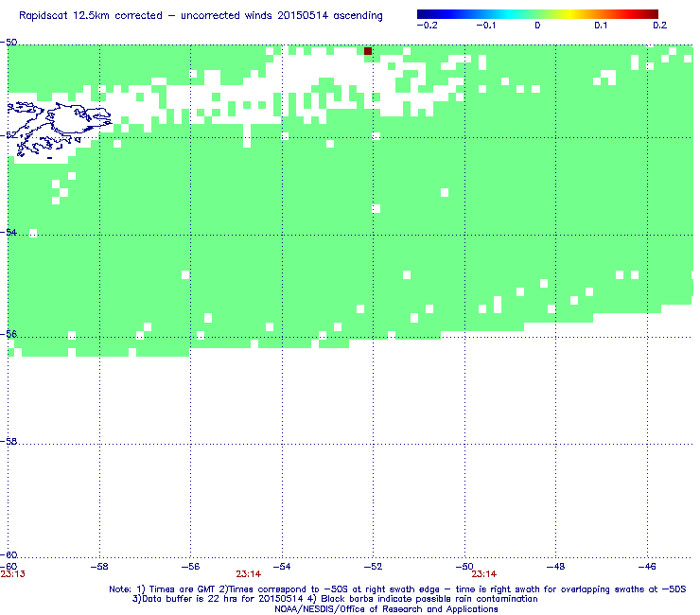Click longitude label '-46'
The image size is (700, 615).
pos(647,567)
